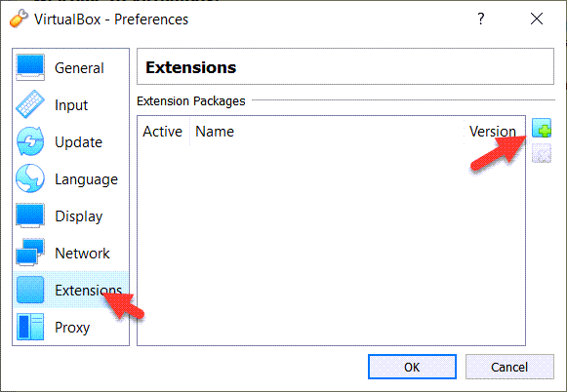The image size is (567, 392).
Task: Confirm preferences with the OK button
Action: tap(412, 367)
